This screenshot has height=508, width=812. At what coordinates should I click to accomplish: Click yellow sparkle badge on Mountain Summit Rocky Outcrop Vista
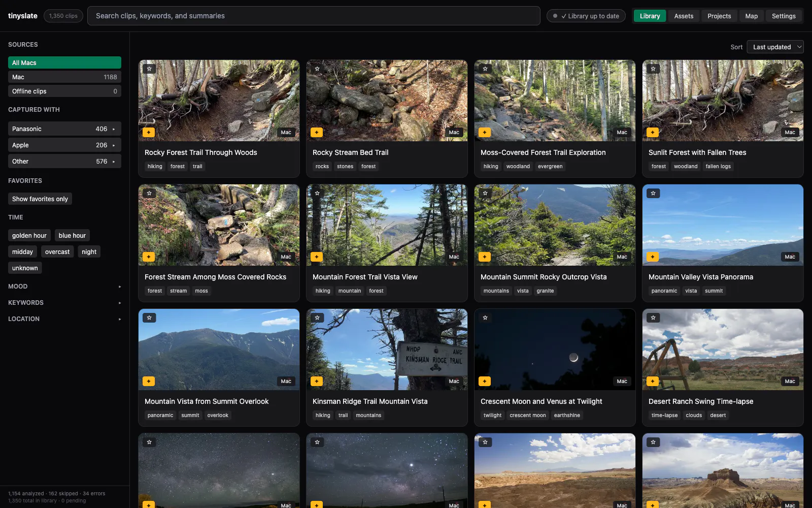coord(485,257)
